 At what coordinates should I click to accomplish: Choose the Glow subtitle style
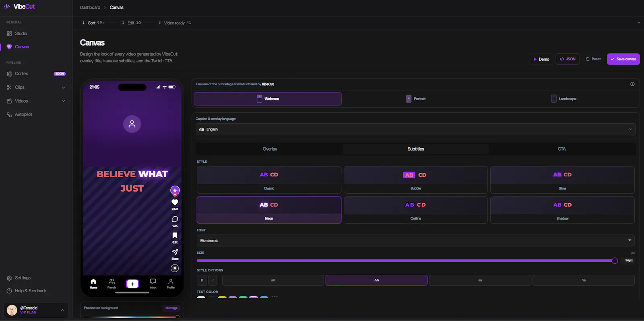[562, 180]
